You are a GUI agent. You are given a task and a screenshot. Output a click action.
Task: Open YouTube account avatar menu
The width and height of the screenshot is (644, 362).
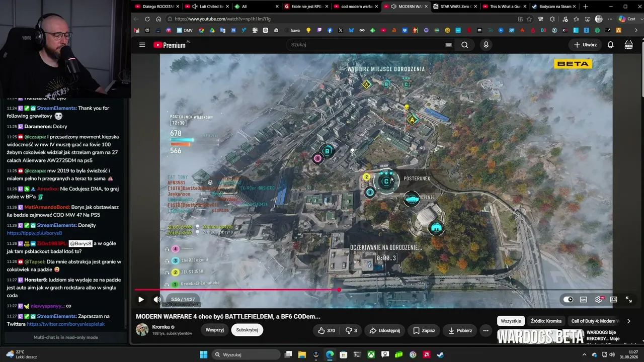[628, 45]
